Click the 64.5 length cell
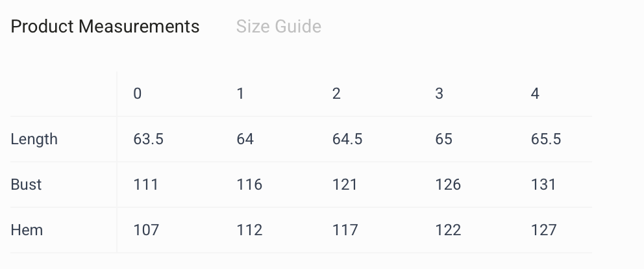644x269 pixels. point(347,139)
